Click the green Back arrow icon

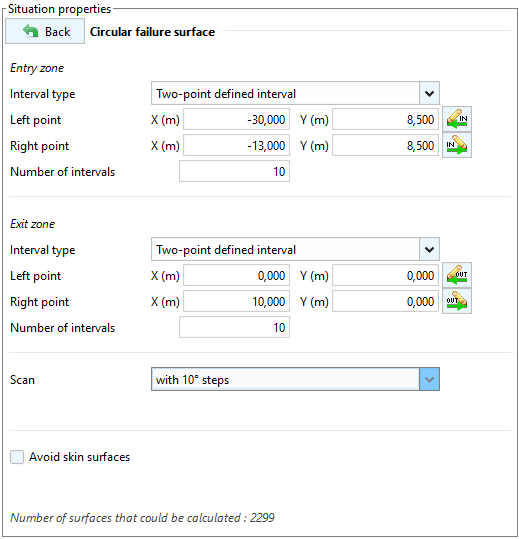tap(31, 31)
